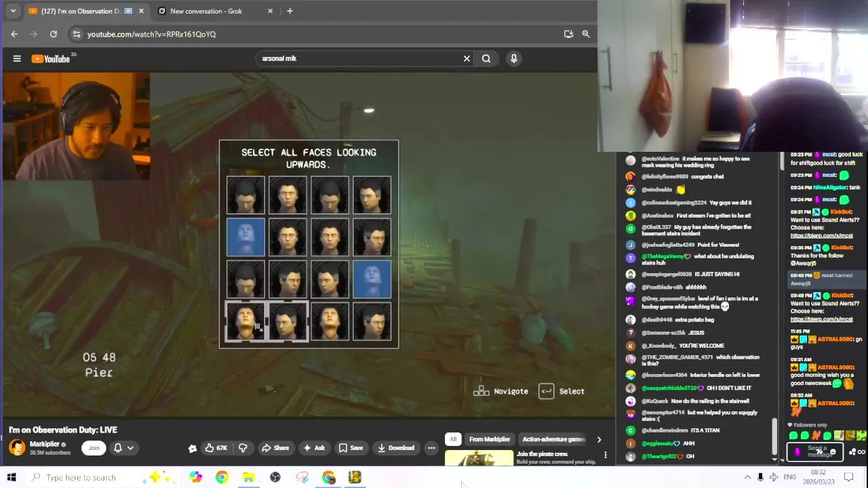Click the video player showing the Pier

click(309, 245)
